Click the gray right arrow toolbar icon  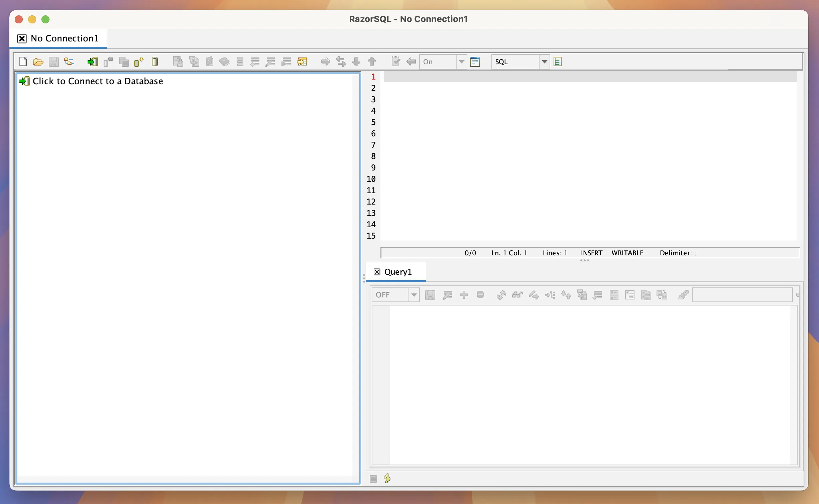click(325, 61)
